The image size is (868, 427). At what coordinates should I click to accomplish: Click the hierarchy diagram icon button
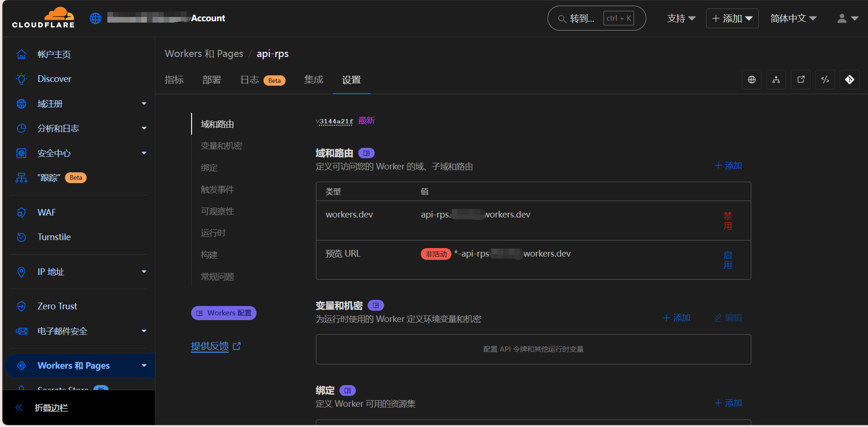776,80
